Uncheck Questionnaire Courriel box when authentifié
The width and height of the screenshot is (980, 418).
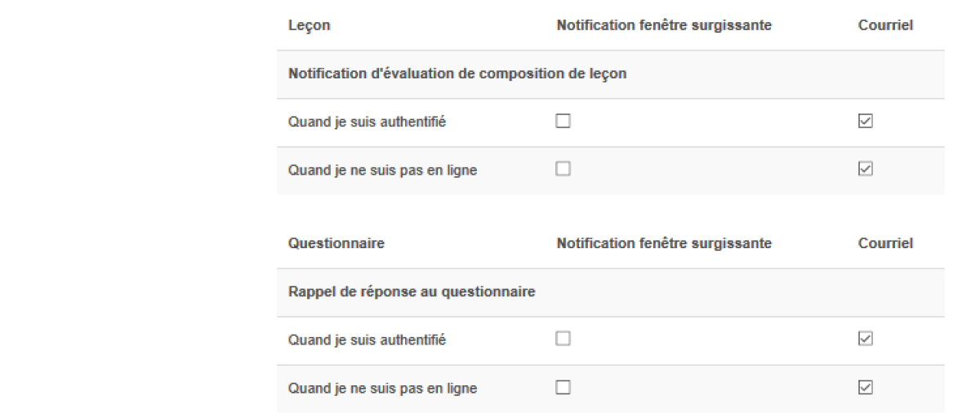[x=866, y=339]
